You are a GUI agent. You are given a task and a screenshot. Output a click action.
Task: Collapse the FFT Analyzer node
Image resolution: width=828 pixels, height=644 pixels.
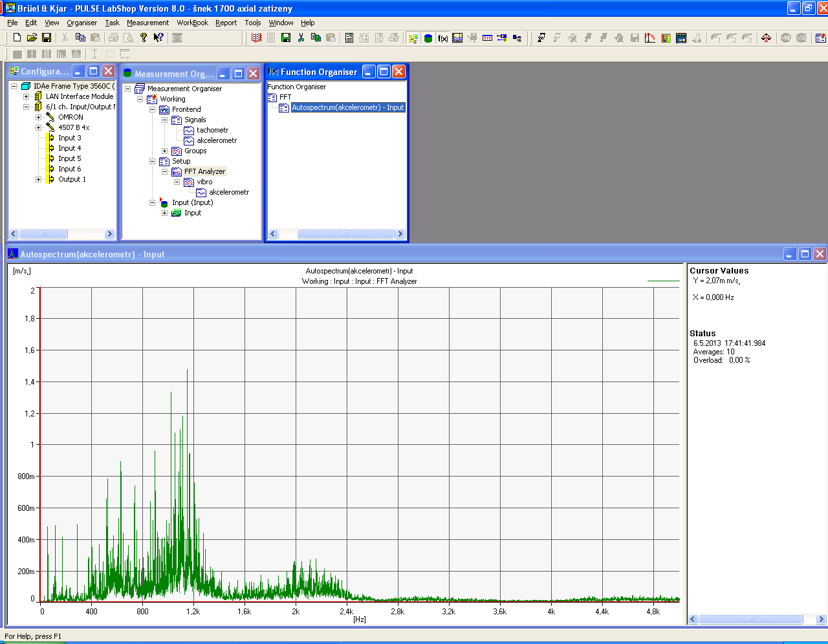165,171
